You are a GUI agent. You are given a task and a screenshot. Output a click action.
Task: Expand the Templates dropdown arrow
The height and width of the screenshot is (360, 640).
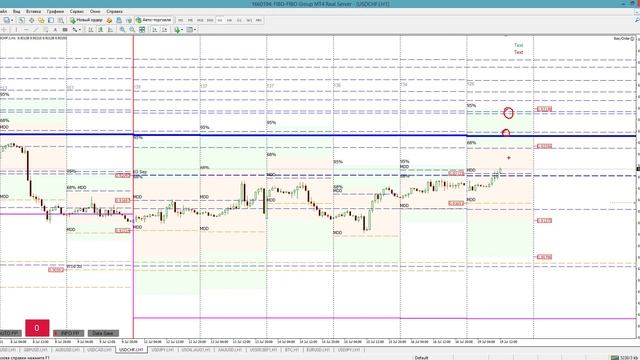click(x=195, y=29)
